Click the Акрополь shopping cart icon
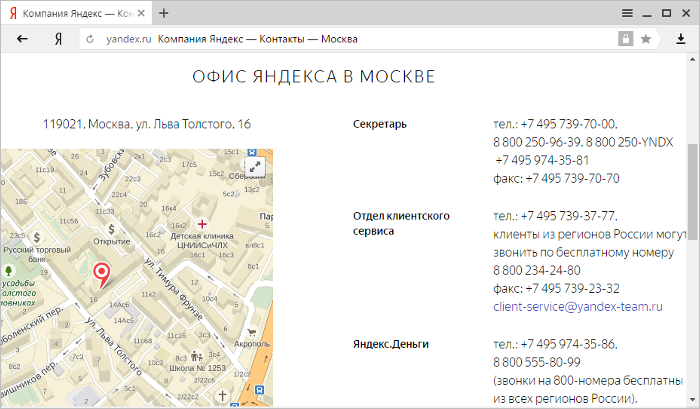 pyautogui.click(x=251, y=333)
